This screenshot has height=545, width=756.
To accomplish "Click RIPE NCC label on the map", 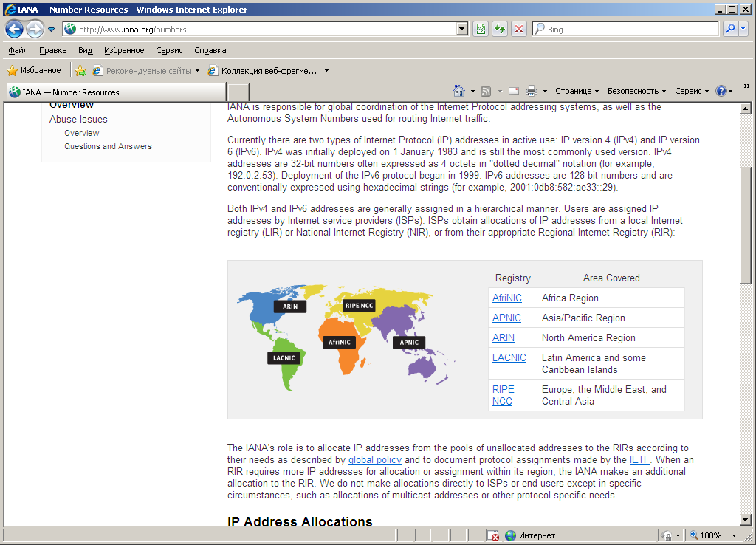I will (360, 305).
